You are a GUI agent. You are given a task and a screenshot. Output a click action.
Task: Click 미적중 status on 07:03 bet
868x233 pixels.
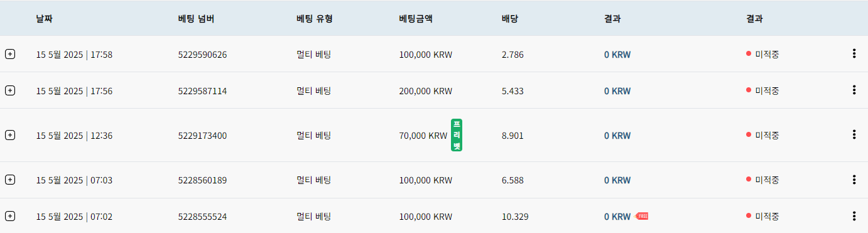[767, 180]
